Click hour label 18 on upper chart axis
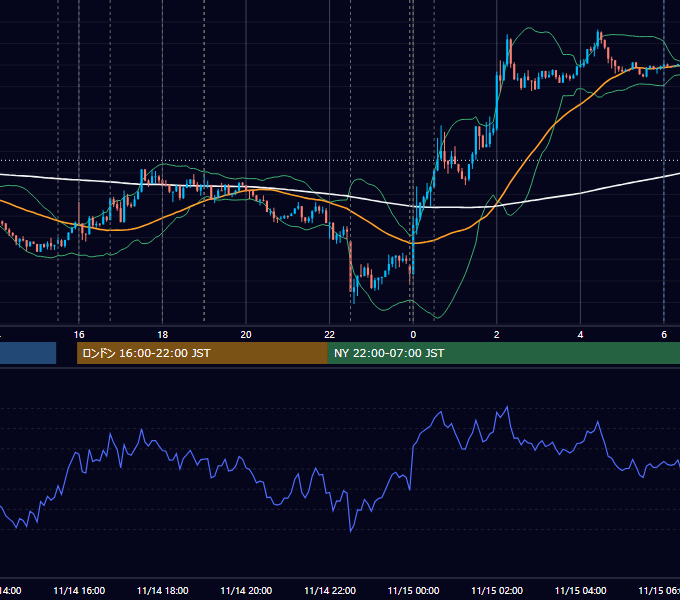680x600 pixels. click(x=163, y=335)
